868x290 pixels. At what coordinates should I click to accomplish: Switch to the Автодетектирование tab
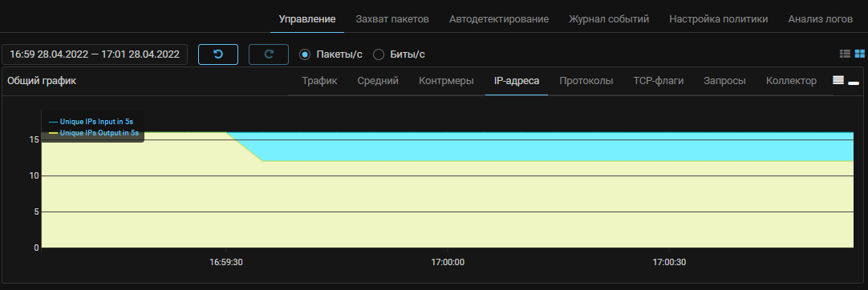(499, 18)
